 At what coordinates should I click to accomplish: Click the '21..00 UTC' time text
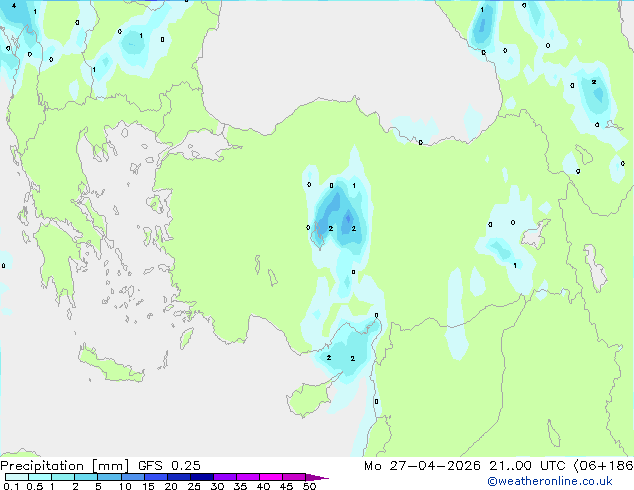pyautogui.click(x=527, y=466)
